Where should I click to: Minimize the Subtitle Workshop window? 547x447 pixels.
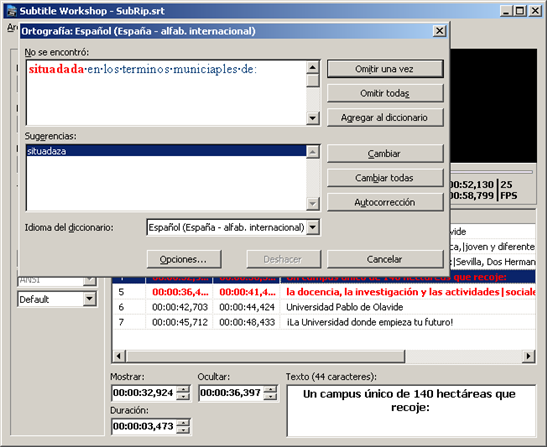pyautogui.click(x=506, y=11)
